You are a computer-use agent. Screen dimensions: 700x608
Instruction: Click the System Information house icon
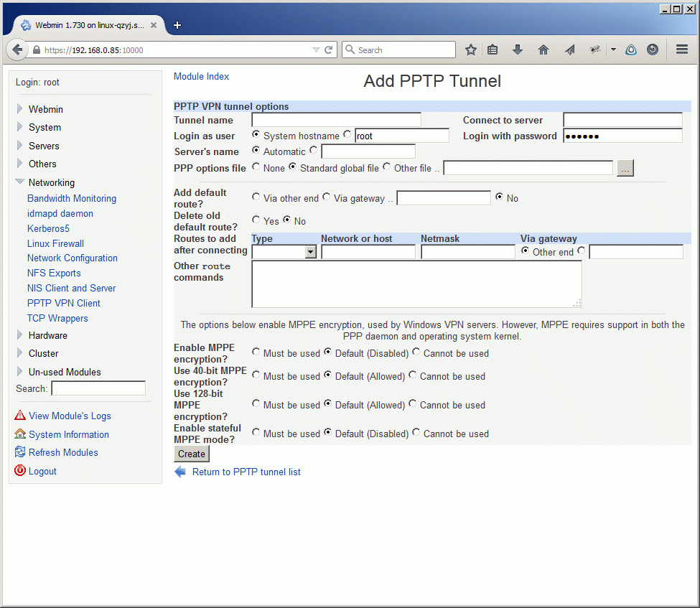click(x=20, y=434)
